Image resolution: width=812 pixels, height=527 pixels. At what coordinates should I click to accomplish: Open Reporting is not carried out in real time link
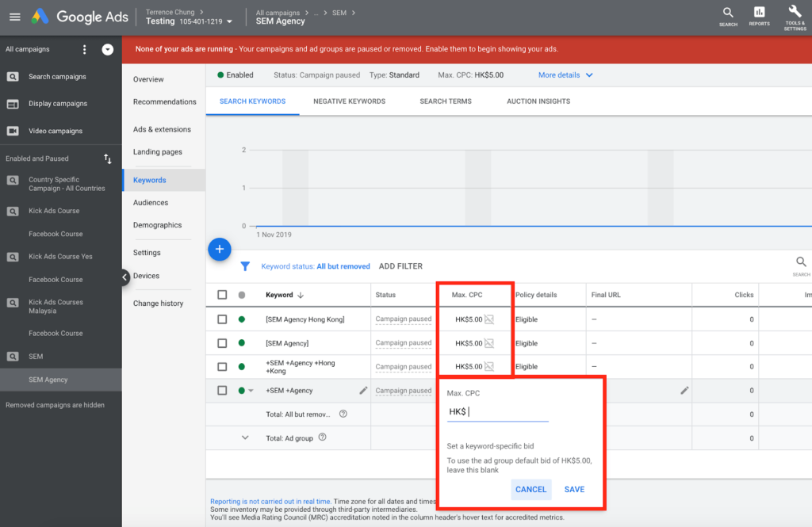click(x=270, y=501)
